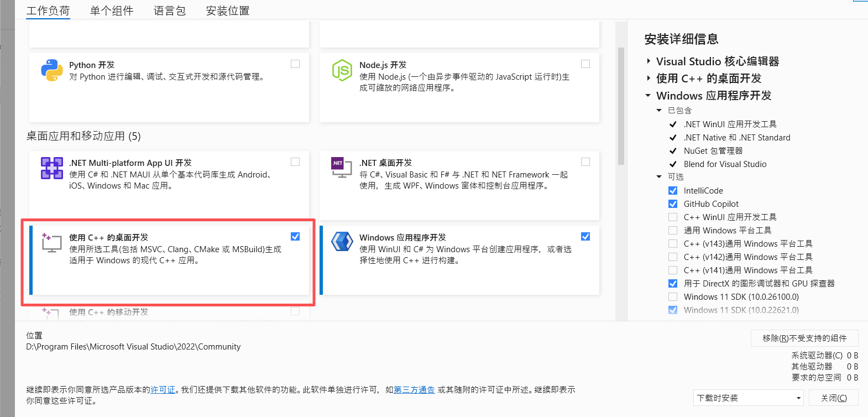
Task: Check C++ (v142) 通用 Windows 平台工具
Action: (x=673, y=257)
